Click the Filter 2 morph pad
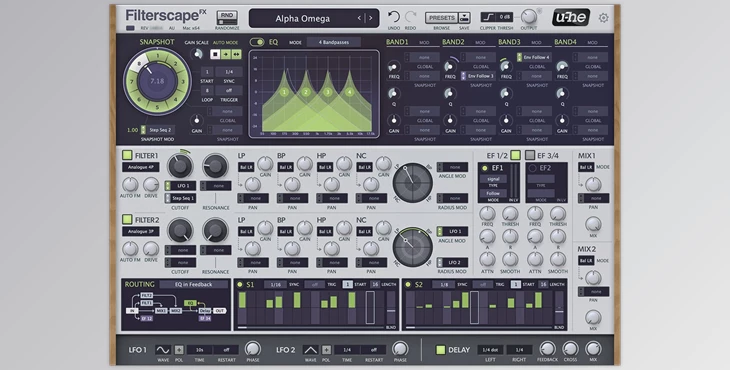Viewport: 730px width, 370px height. (x=412, y=247)
